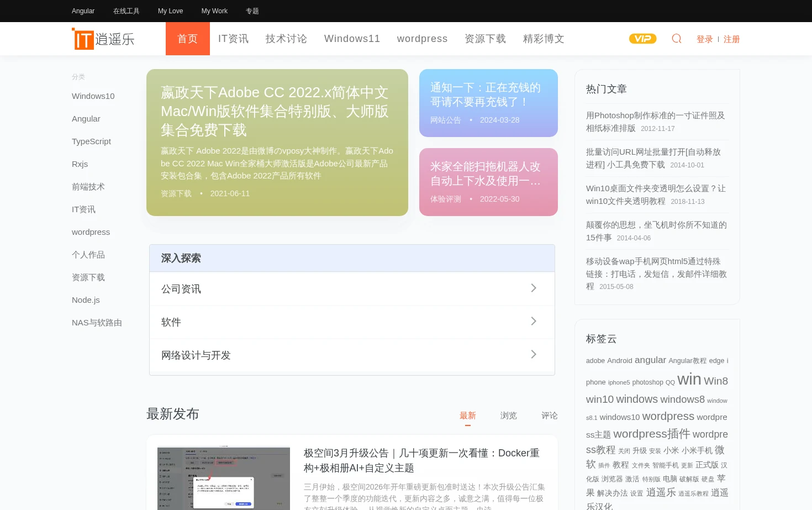
Task: Select NAS与软路由 category in sidebar
Action: (97, 323)
